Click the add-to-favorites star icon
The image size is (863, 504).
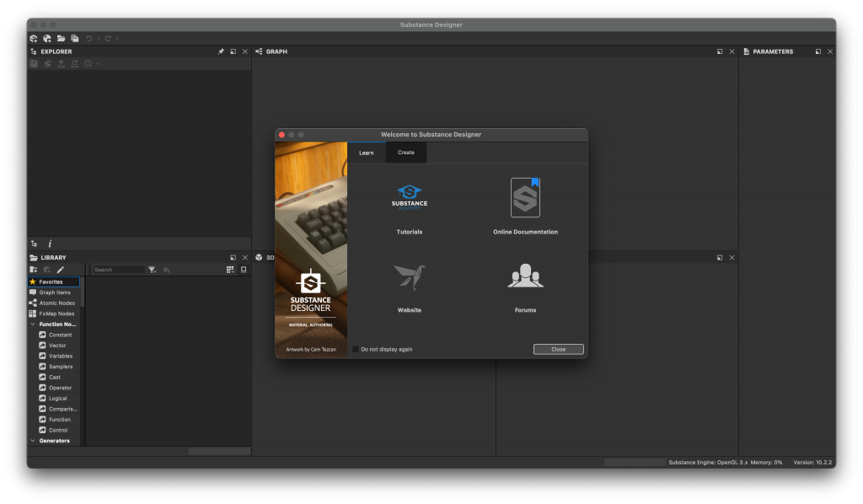166,270
